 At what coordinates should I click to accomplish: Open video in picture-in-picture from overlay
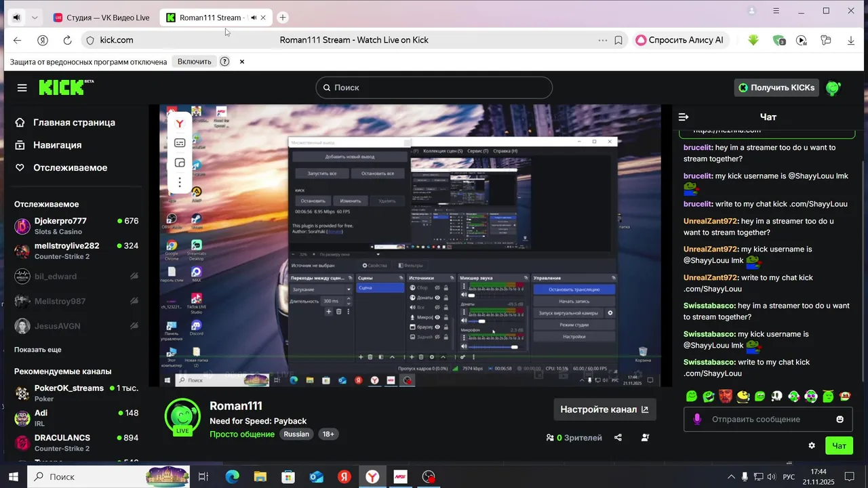(180, 163)
